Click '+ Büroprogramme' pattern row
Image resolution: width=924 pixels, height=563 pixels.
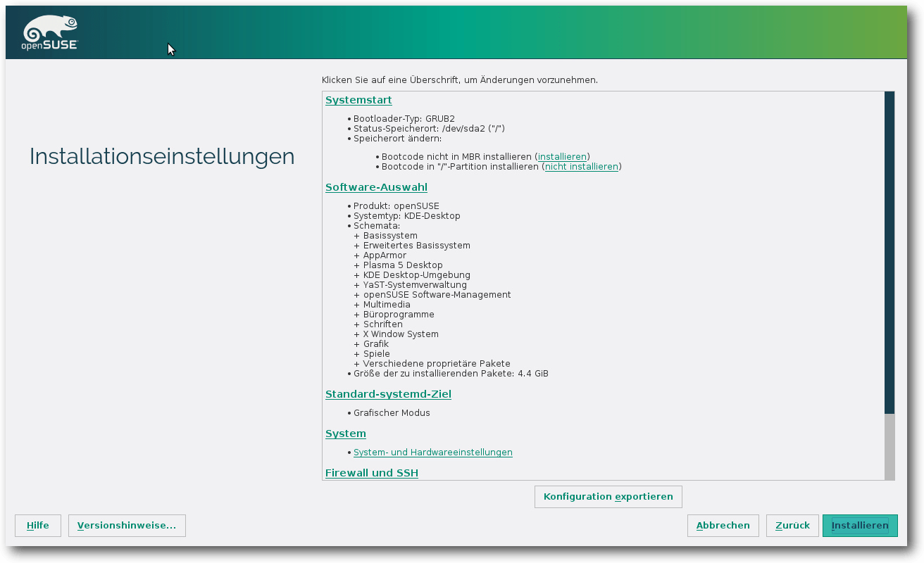tap(394, 315)
